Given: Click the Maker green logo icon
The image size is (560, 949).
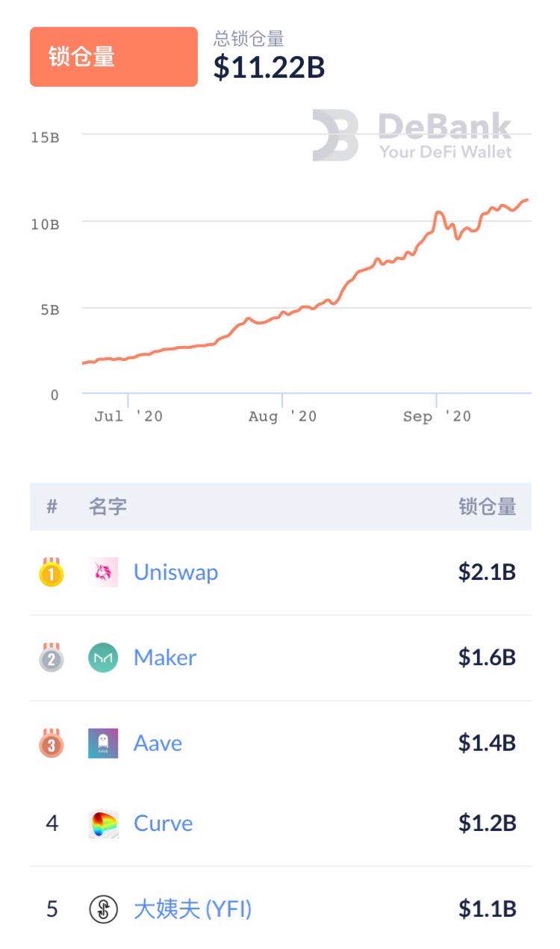Looking at the screenshot, I should point(103,658).
